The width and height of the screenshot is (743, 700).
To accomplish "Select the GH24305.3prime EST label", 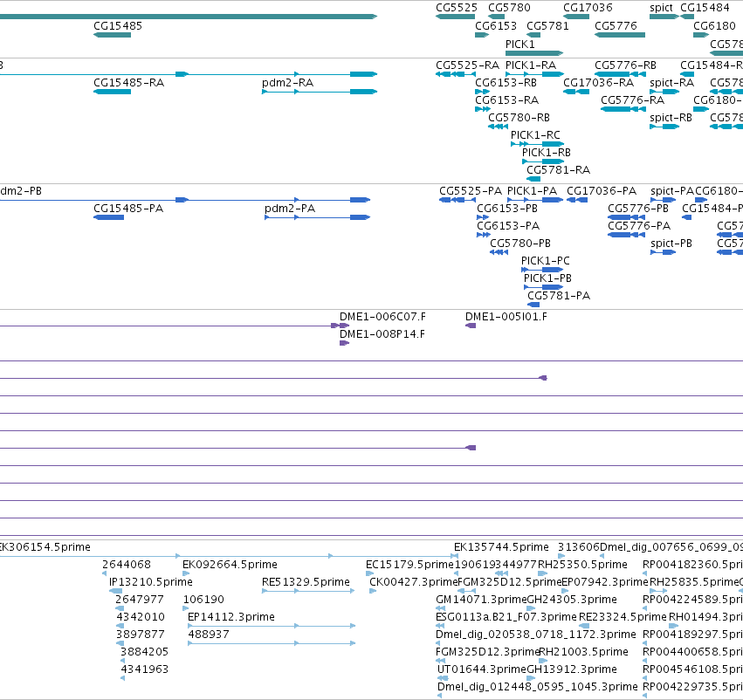I will pyautogui.click(x=572, y=600).
